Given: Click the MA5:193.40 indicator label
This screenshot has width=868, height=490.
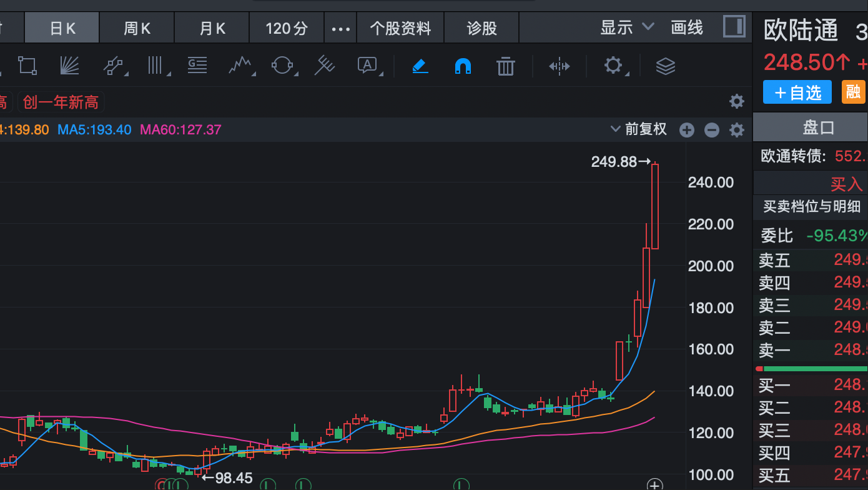Looking at the screenshot, I should point(94,130).
